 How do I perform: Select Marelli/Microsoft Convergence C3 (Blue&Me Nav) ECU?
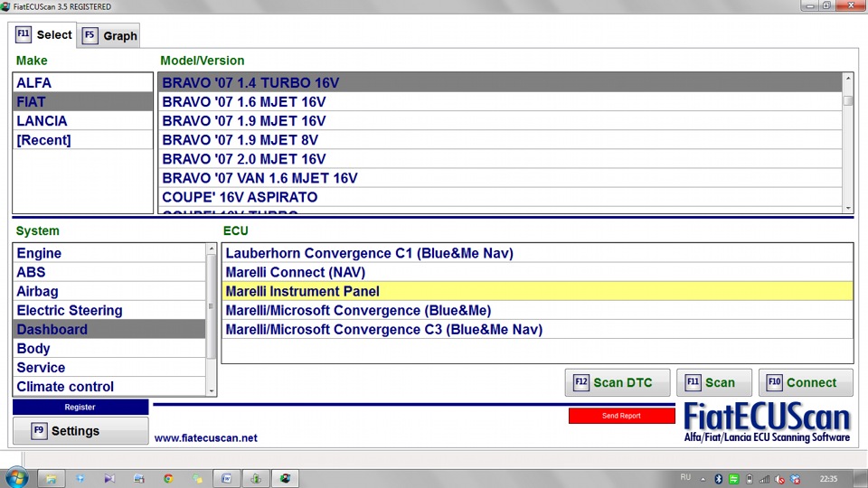[537, 329]
